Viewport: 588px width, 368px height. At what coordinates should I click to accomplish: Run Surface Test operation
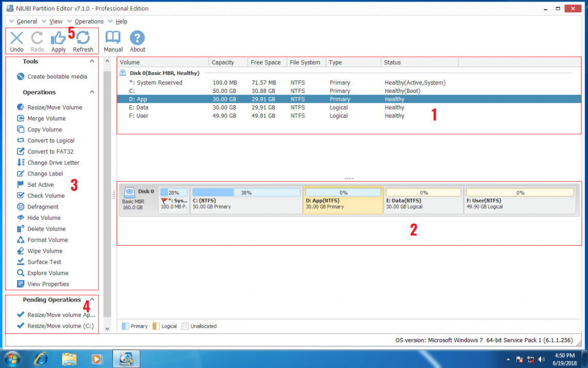coord(39,262)
